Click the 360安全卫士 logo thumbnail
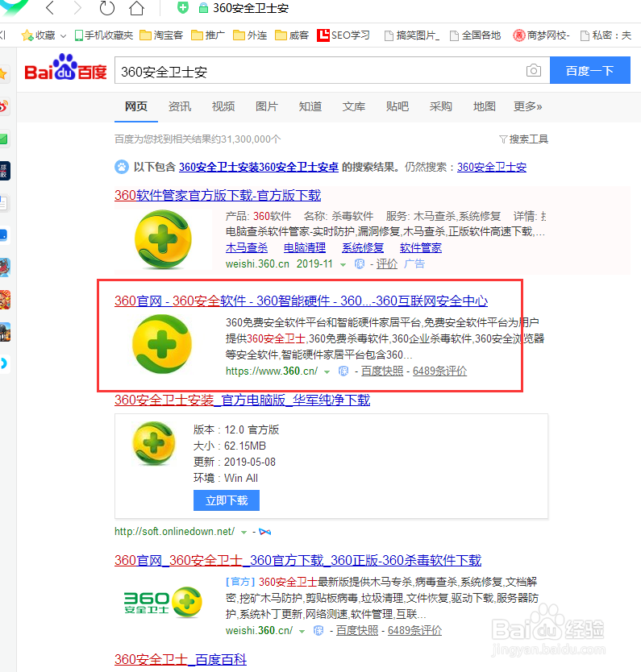 click(163, 603)
